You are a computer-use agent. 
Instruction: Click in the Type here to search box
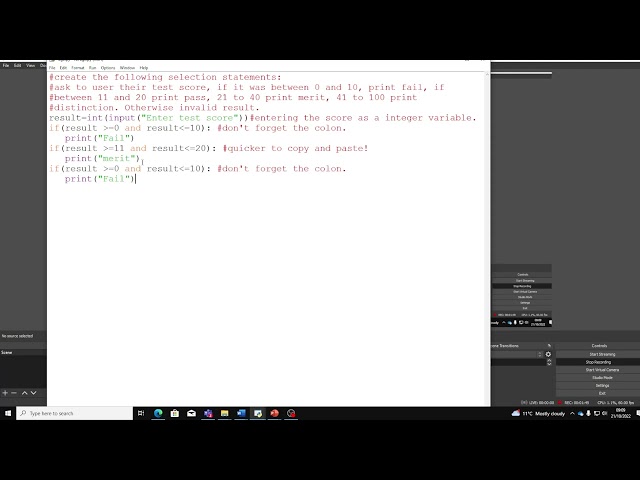click(75, 413)
